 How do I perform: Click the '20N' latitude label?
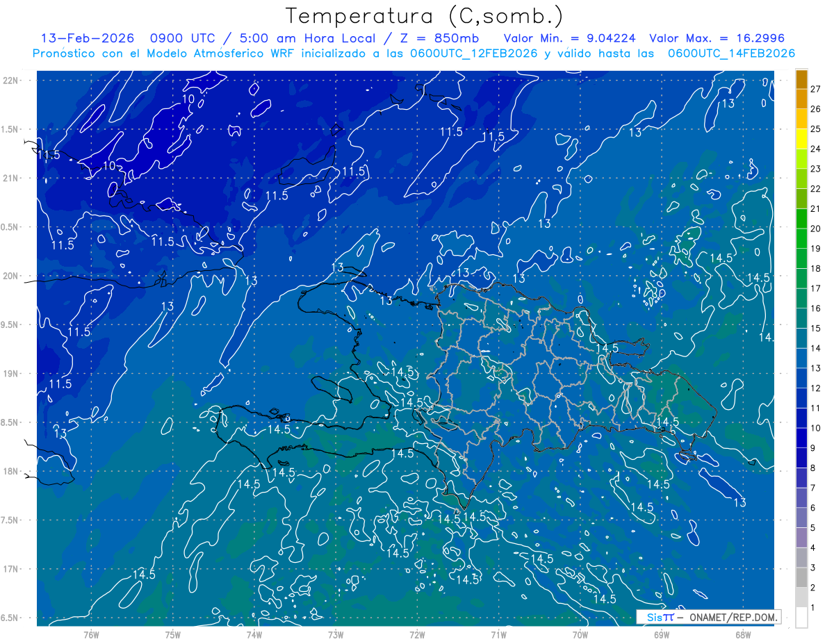(11, 276)
